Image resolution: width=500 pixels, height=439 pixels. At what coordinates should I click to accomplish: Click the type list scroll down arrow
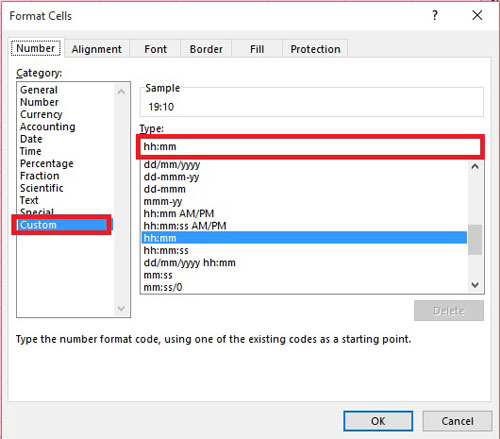pos(475,285)
